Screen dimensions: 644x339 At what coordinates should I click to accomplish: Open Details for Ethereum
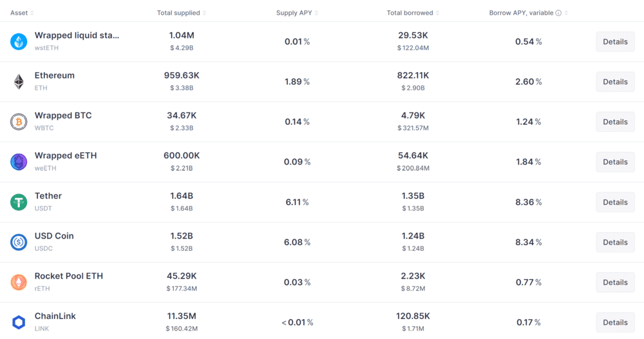[x=615, y=82]
